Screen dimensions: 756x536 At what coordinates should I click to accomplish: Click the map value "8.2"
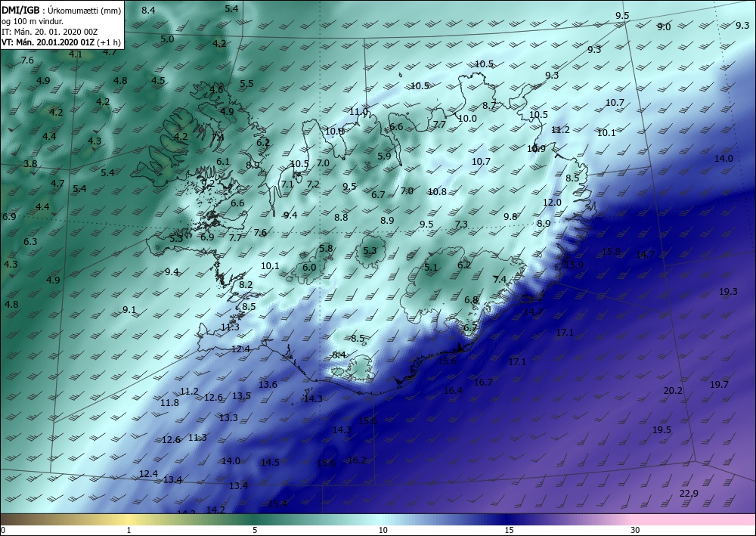tap(246, 284)
